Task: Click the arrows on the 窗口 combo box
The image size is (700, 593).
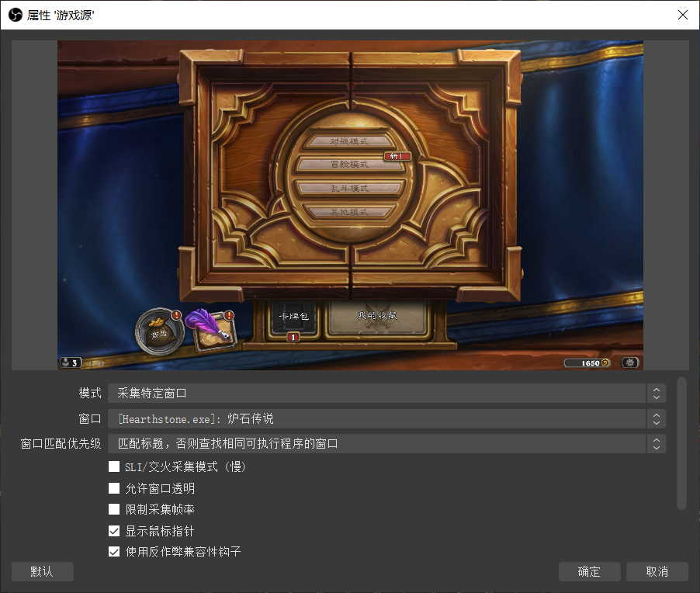Action: pyautogui.click(x=657, y=418)
